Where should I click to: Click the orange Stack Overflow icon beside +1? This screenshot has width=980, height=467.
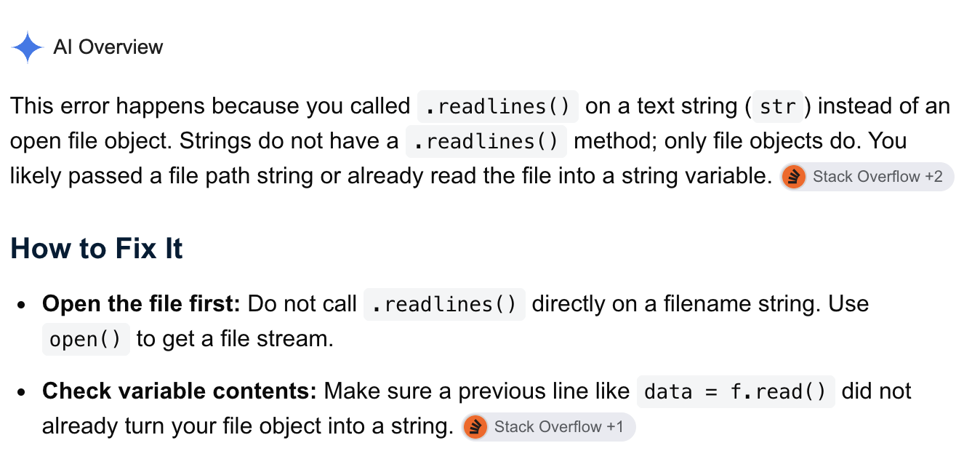(475, 427)
